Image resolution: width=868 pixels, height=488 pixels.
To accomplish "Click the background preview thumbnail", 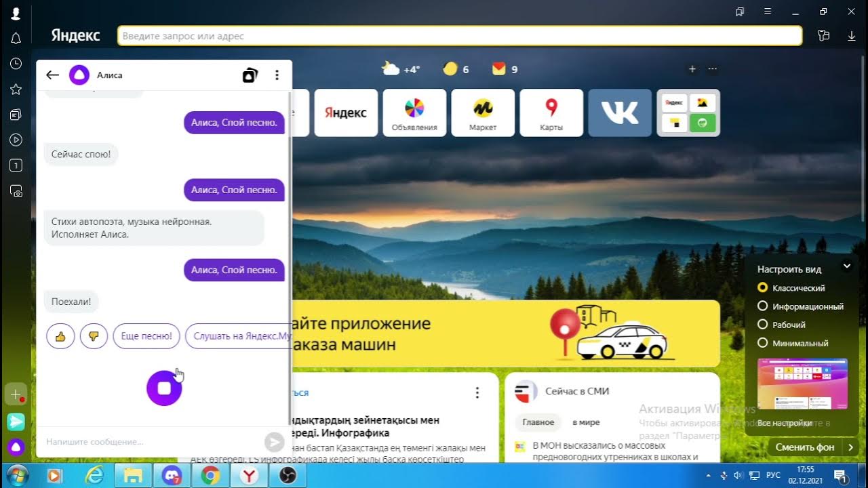I will (802, 384).
